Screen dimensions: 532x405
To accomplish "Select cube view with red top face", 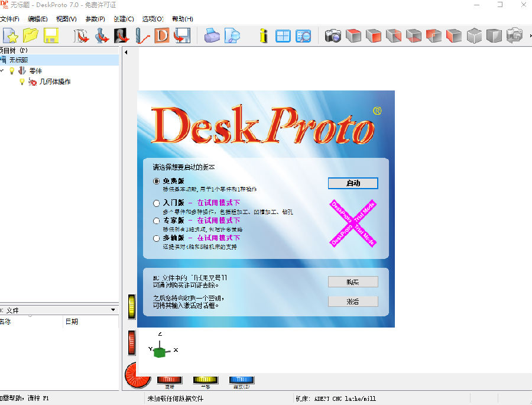I will click(x=353, y=35).
